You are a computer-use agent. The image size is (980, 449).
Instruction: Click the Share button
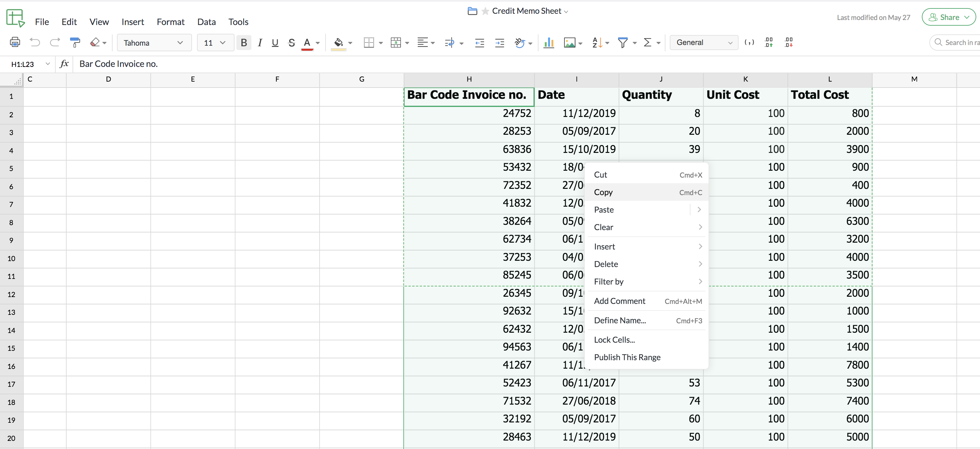pyautogui.click(x=949, y=17)
